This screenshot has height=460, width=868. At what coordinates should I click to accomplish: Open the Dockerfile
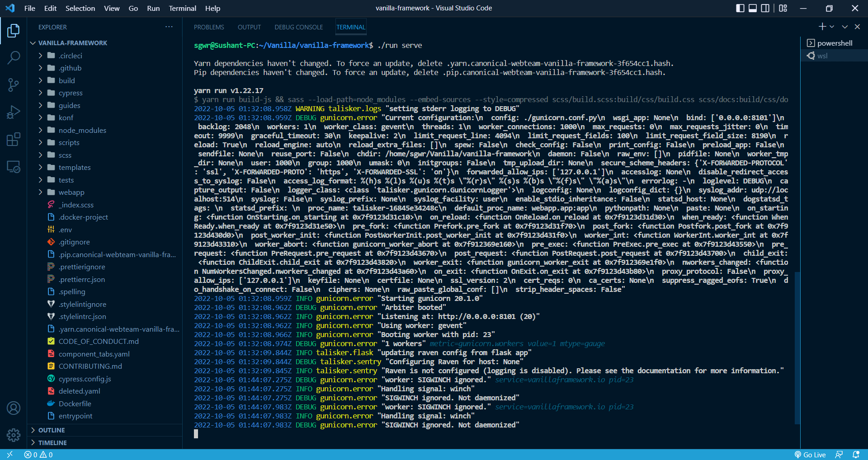pos(105,404)
